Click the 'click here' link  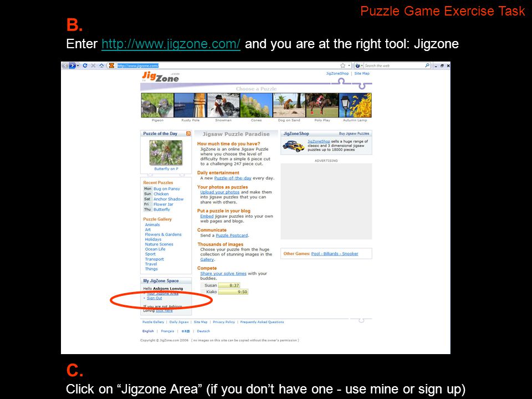click(x=164, y=311)
